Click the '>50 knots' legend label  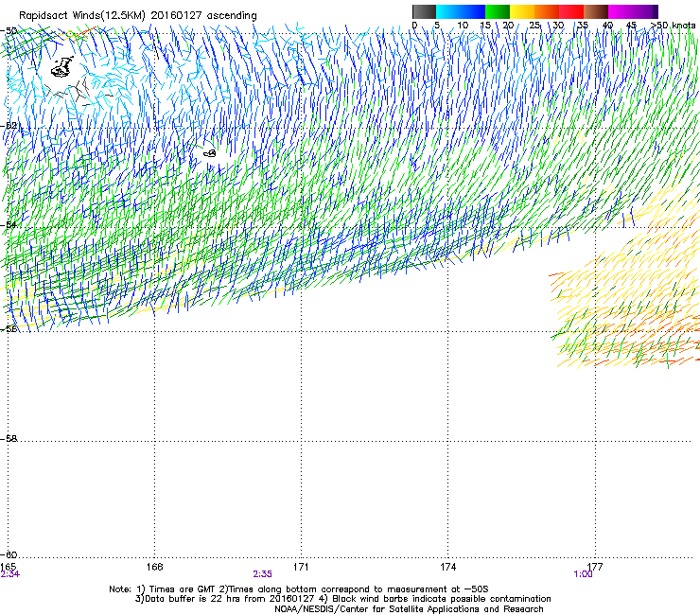[x=674, y=26]
